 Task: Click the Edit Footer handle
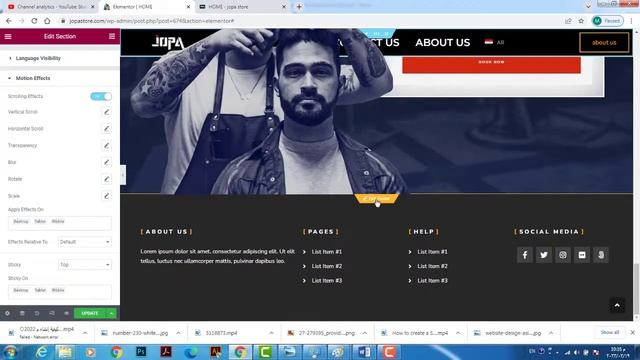tap(377, 199)
